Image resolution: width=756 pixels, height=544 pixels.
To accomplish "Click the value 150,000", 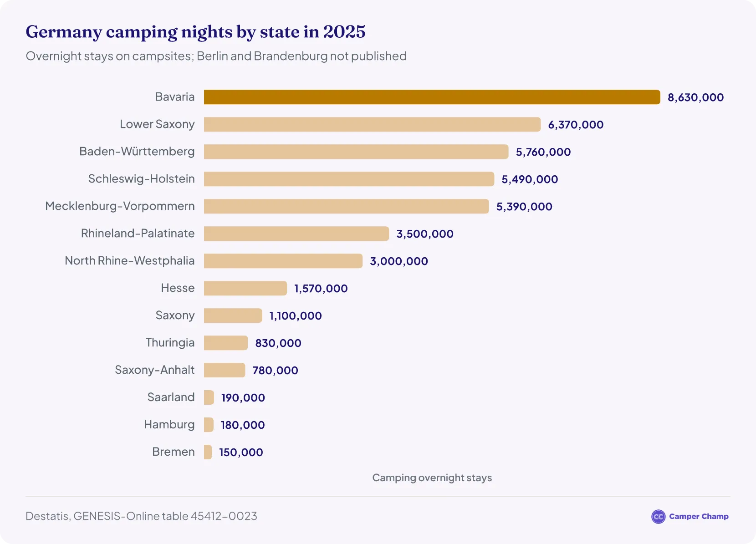I will 241,452.
